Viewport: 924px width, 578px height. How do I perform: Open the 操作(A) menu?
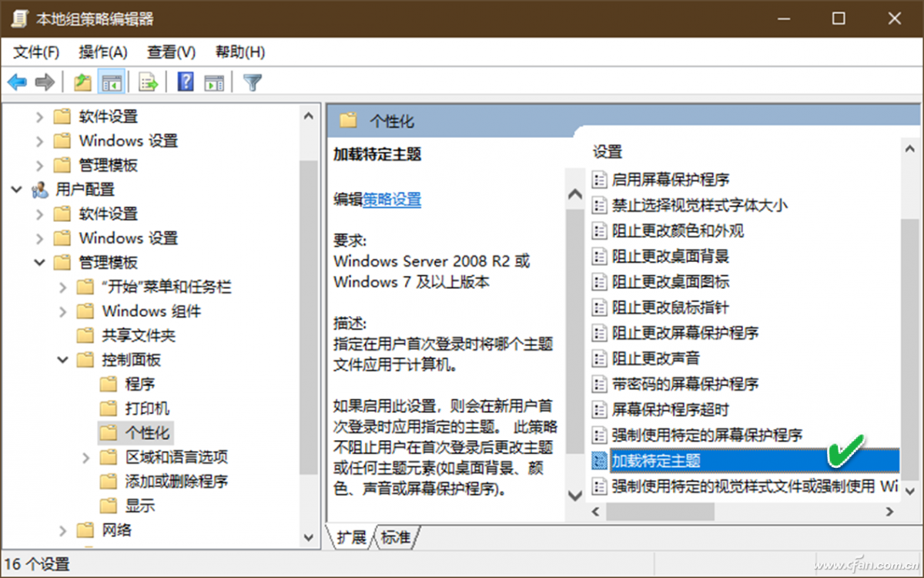[103, 52]
